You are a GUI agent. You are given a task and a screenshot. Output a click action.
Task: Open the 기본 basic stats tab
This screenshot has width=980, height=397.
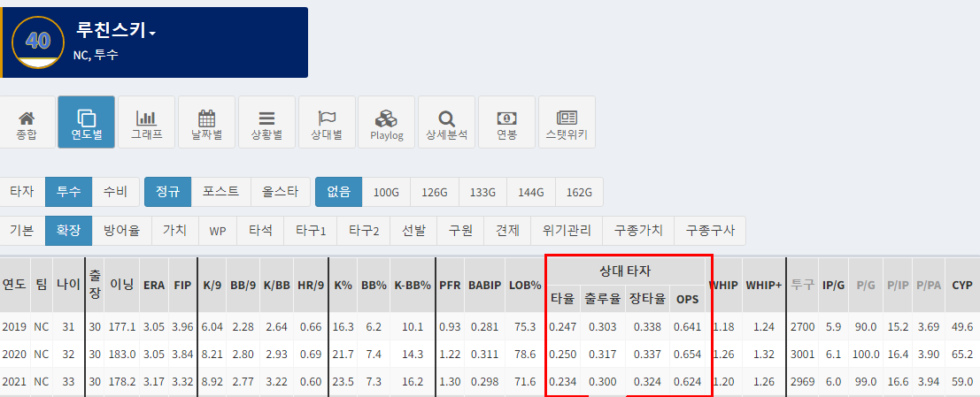(x=22, y=231)
